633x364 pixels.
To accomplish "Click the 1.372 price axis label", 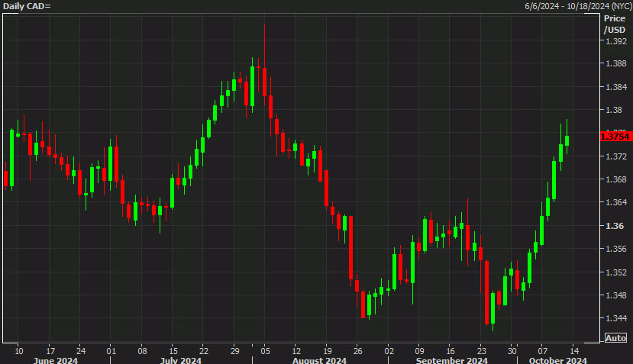I will (616, 156).
